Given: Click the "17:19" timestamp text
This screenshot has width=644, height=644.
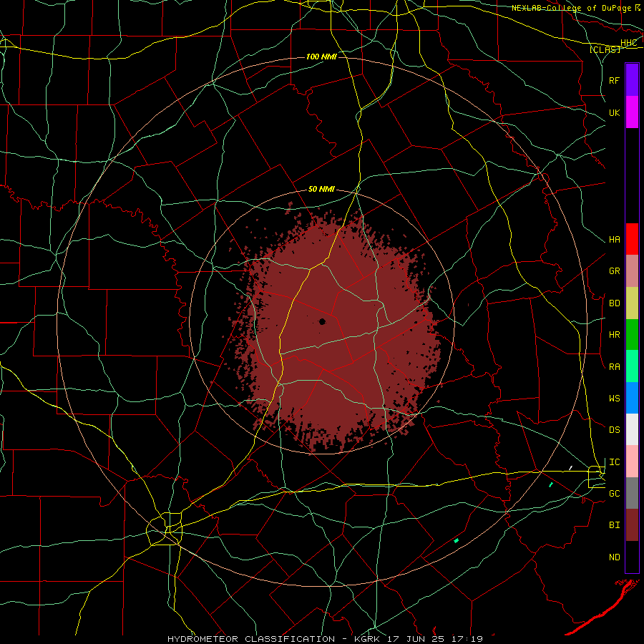Looking at the screenshot, I should point(468,639).
